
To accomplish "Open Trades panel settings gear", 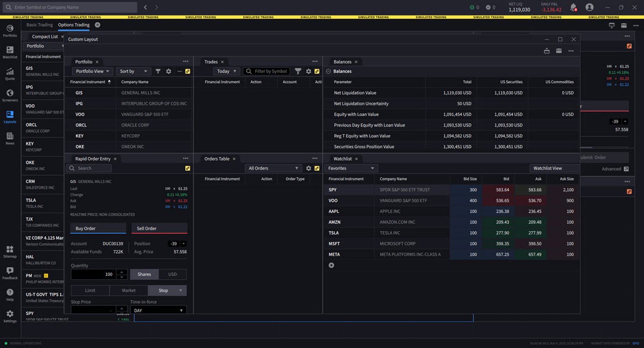I will (309, 71).
